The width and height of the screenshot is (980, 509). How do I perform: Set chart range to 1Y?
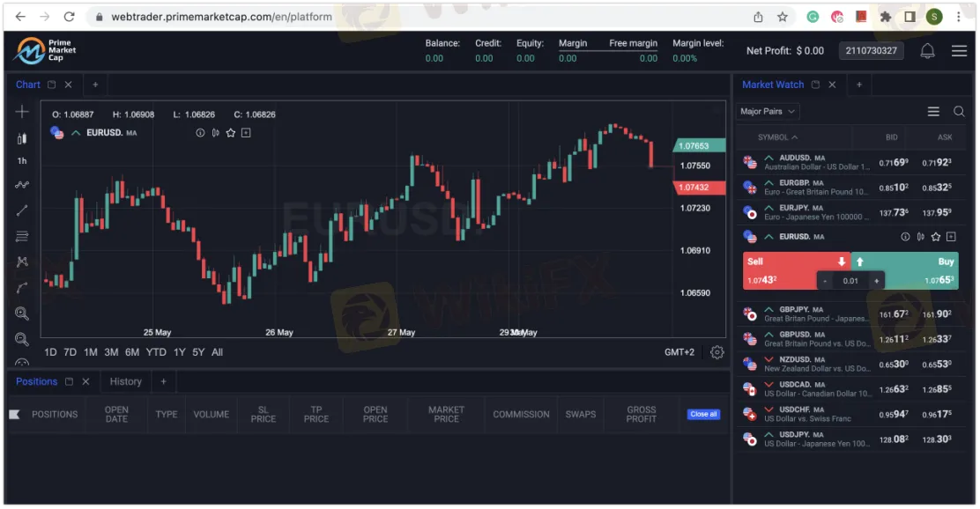(180, 352)
